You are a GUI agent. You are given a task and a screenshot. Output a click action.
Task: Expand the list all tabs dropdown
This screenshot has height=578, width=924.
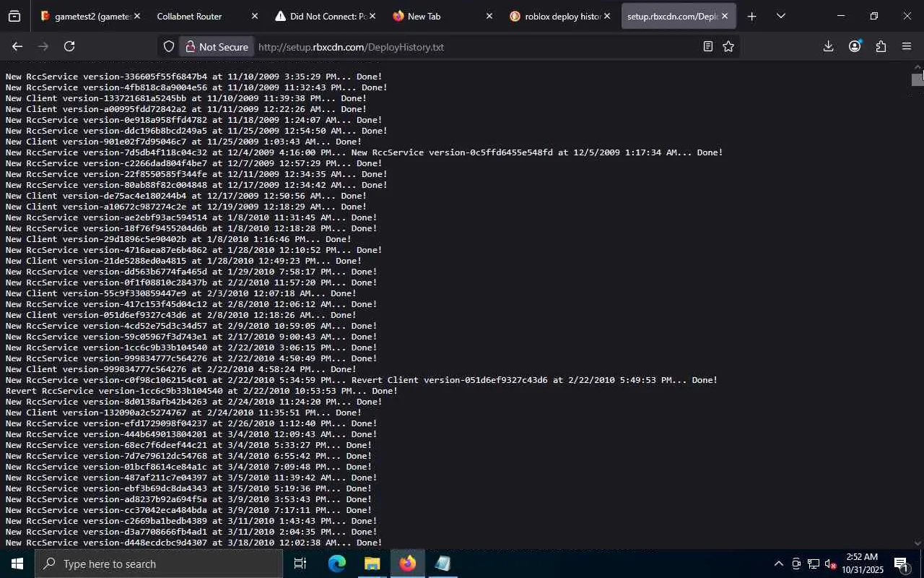[780, 16]
